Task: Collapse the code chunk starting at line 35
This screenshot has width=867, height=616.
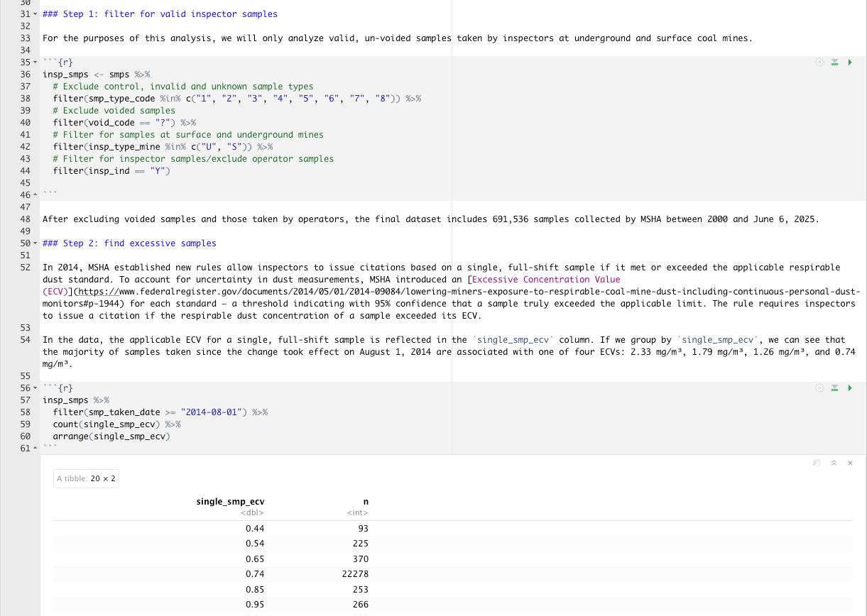Action: coord(36,62)
